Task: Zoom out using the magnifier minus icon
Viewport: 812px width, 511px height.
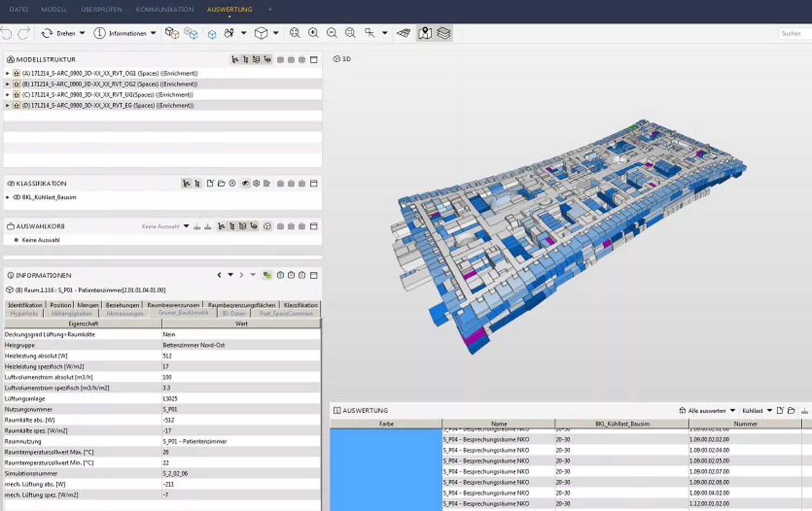Action: coord(332,33)
